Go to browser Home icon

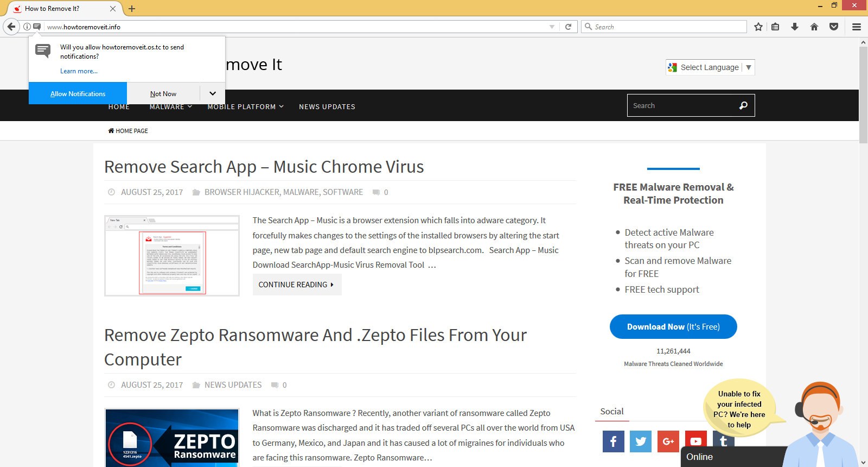click(814, 27)
